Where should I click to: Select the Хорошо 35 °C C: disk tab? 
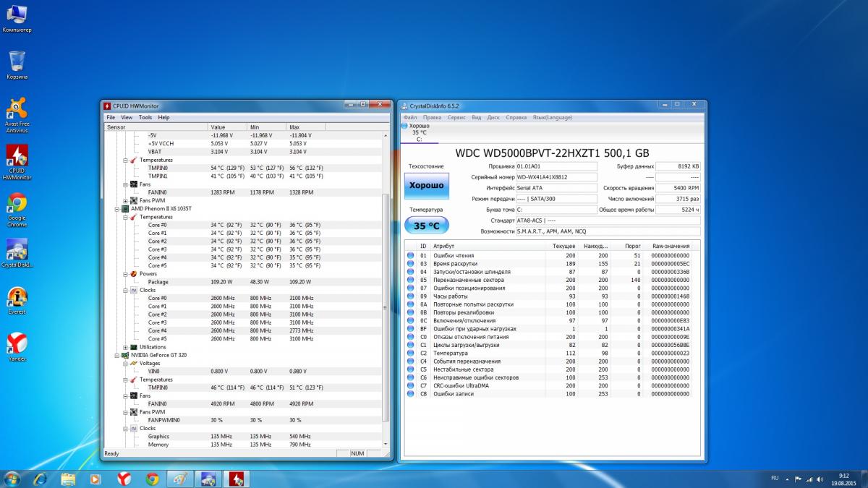tap(419, 132)
